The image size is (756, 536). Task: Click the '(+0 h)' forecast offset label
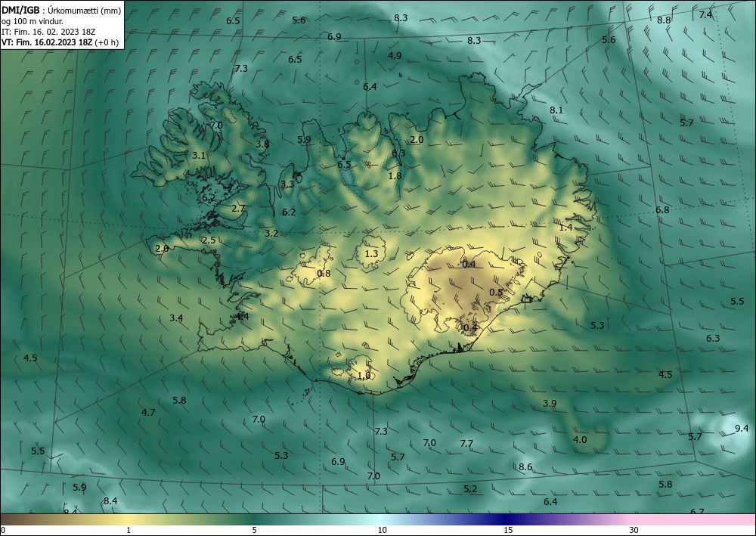click(x=107, y=42)
